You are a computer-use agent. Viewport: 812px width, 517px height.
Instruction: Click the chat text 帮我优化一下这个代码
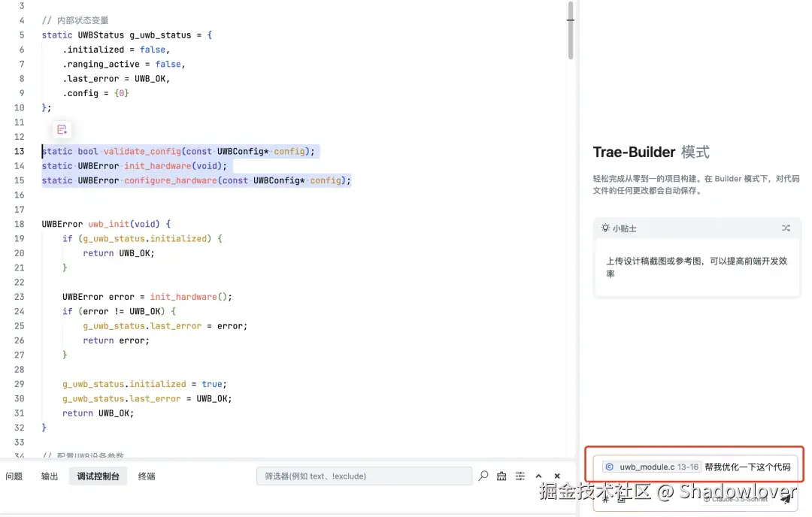coord(747,467)
